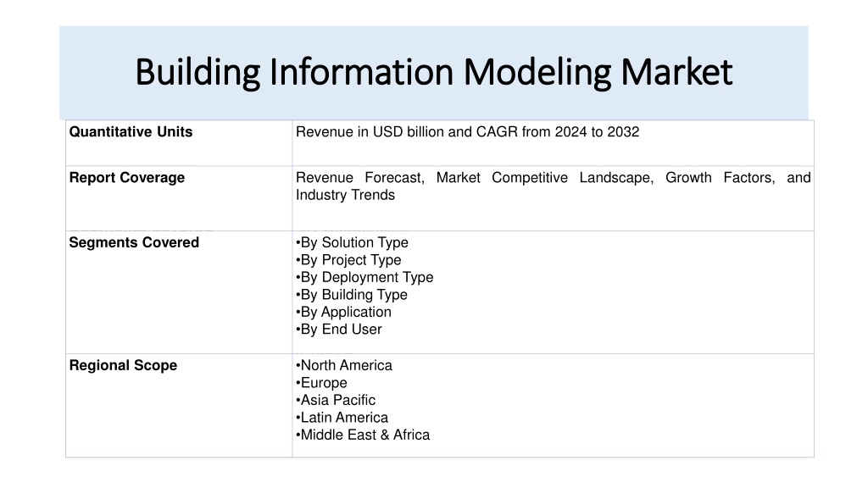Click the By Project Type bullet

pos(348,259)
